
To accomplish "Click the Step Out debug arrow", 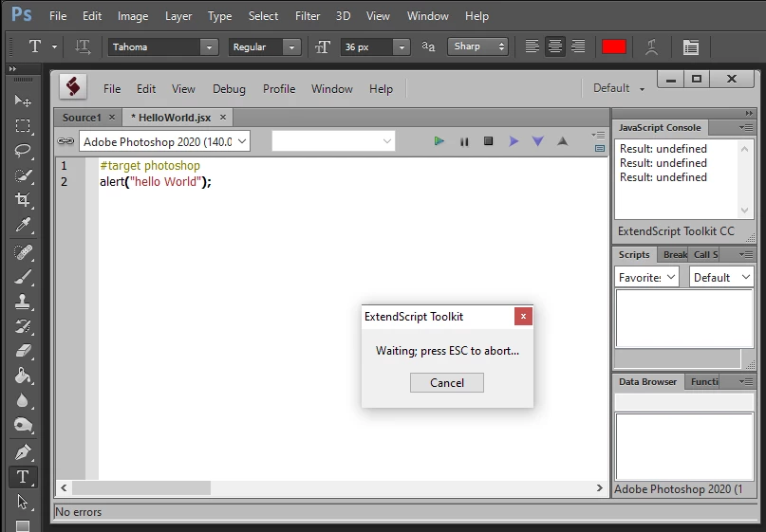I will [562, 141].
